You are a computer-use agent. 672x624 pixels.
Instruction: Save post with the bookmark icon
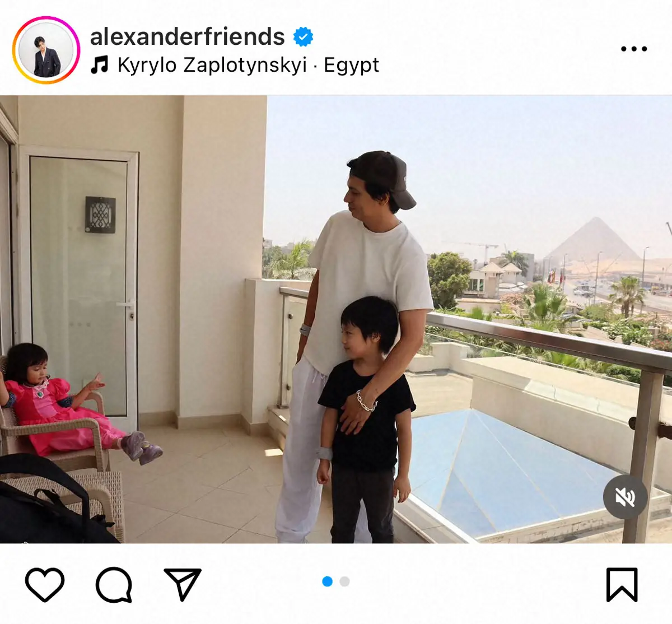[x=622, y=585]
